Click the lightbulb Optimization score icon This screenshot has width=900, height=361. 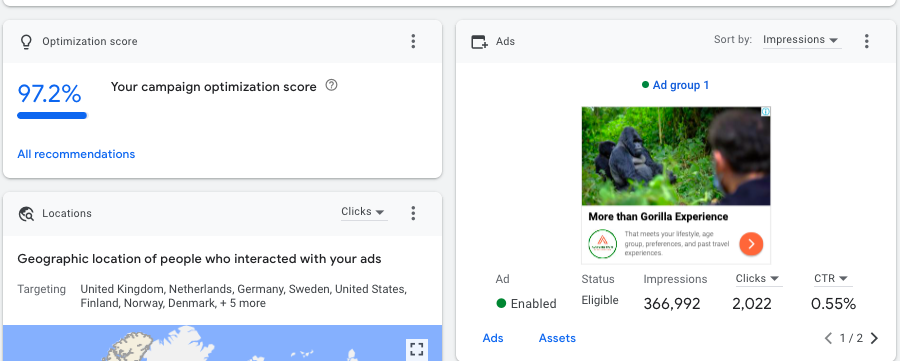26,42
